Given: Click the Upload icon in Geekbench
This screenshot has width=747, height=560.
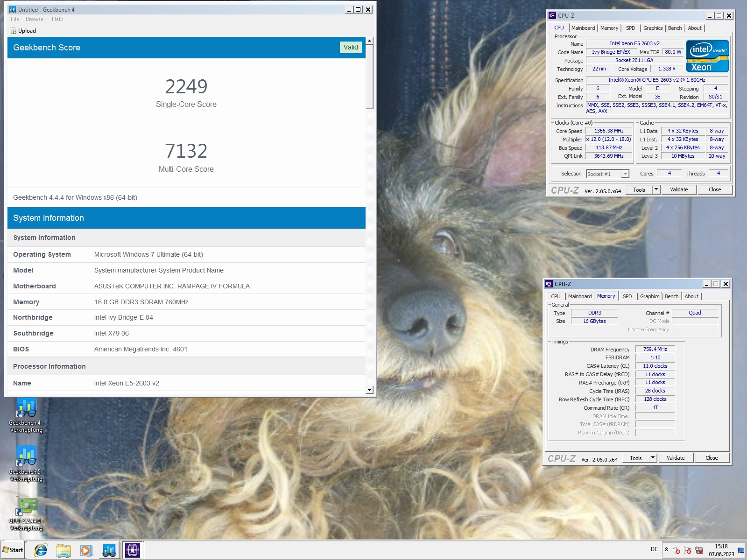Looking at the screenshot, I should click(x=13, y=31).
